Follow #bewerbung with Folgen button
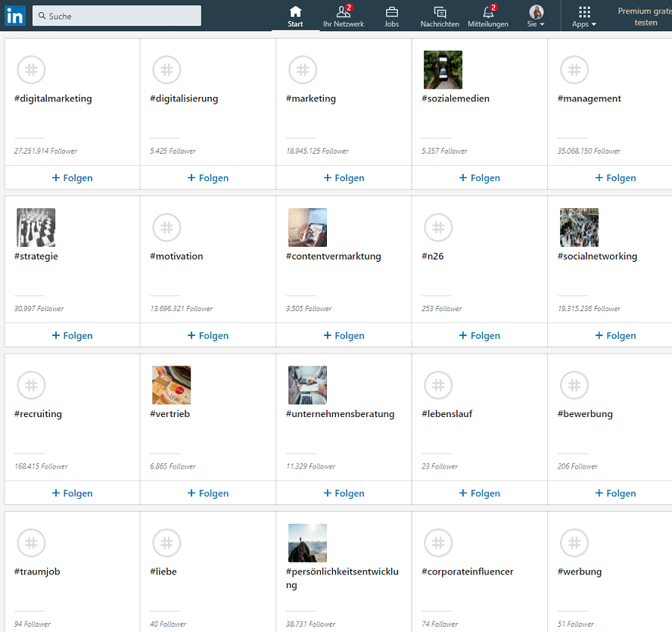 pyautogui.click(x=615, y=493)
